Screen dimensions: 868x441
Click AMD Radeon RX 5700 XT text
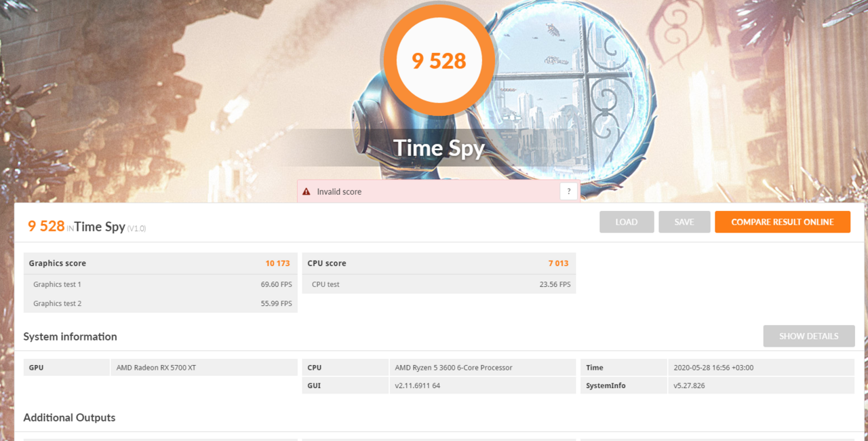pos(156,368)
